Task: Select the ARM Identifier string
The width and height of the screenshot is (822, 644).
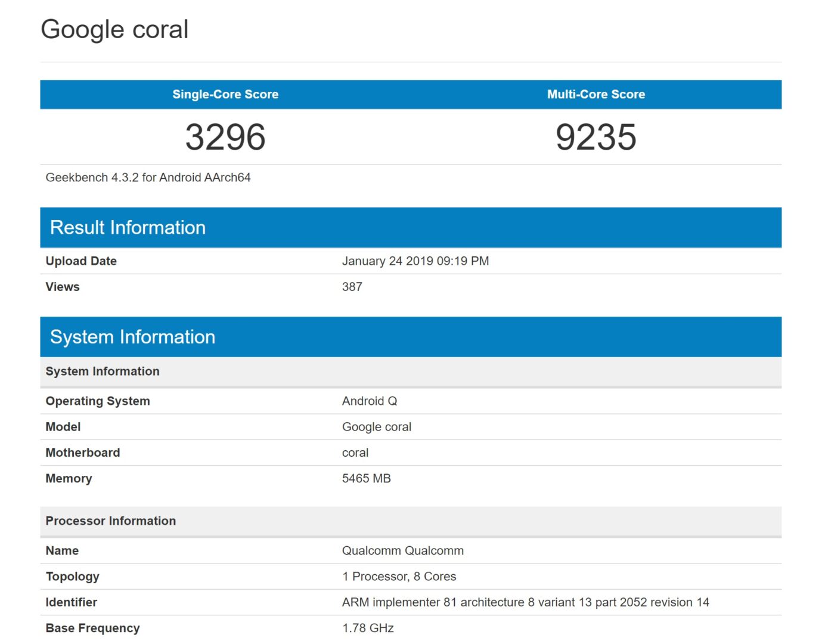Action: tap(525, 602)
